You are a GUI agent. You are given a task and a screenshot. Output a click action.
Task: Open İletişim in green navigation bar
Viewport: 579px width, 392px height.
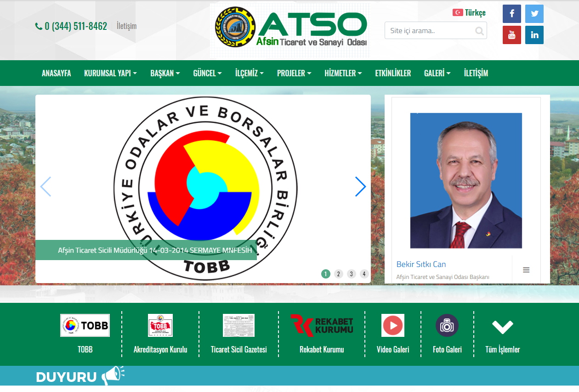click(x=476, y=73)
